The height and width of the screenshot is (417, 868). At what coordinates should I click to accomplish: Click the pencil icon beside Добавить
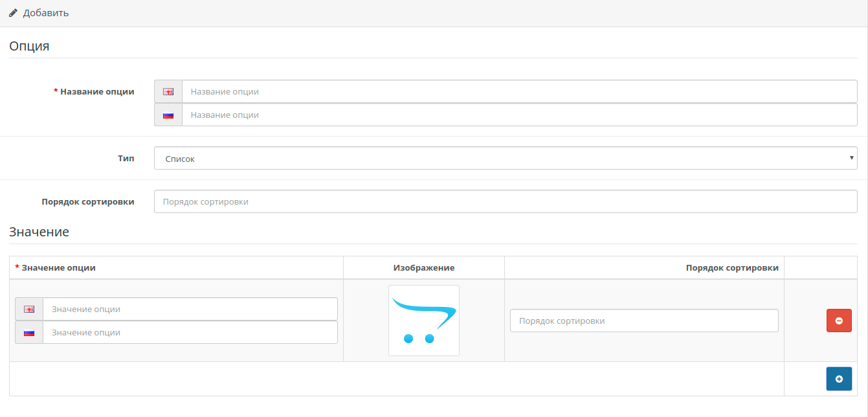[x=13, y=13]
